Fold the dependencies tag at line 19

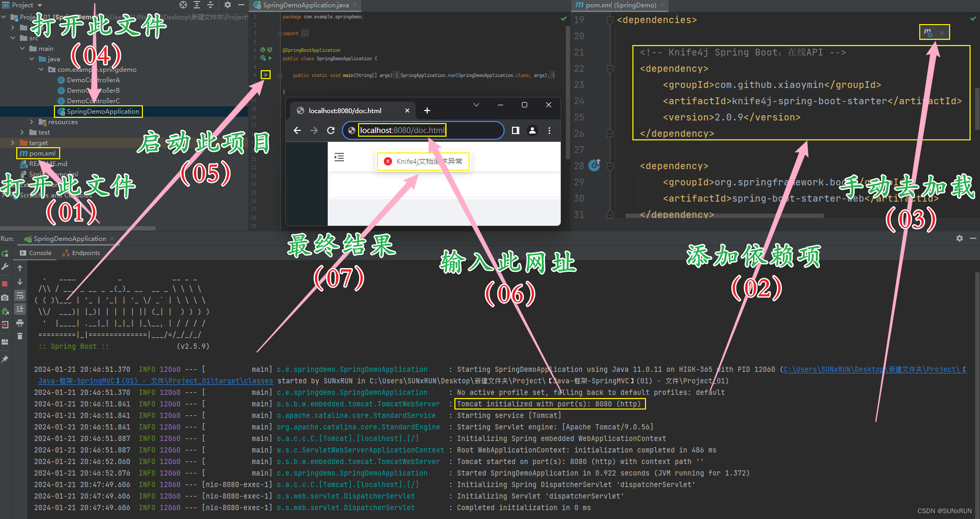point(610,20)
